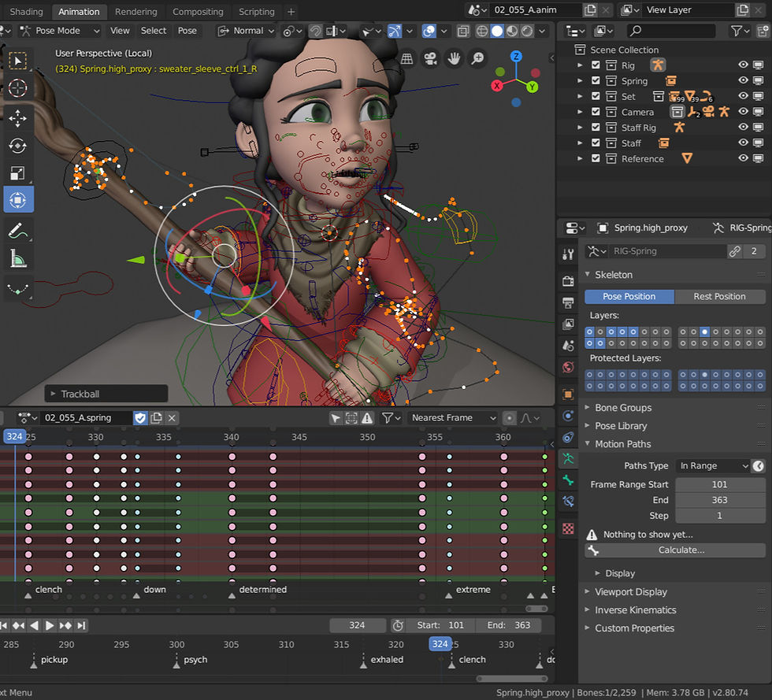This screenshot has height=700, width=772.
Task: Uncheck the Rig collection checkbox
Action: coord(596,65)
